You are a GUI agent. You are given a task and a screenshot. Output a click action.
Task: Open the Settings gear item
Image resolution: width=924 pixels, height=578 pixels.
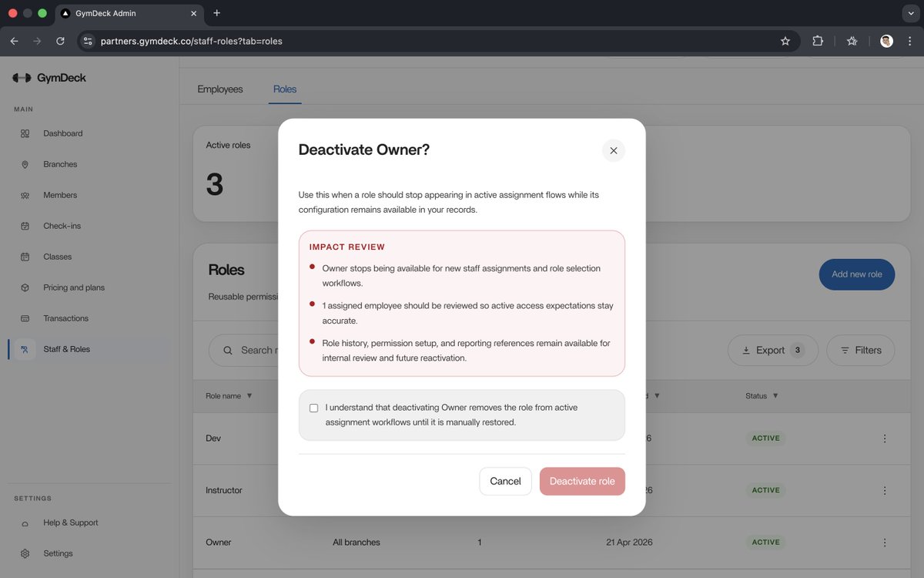58,553
